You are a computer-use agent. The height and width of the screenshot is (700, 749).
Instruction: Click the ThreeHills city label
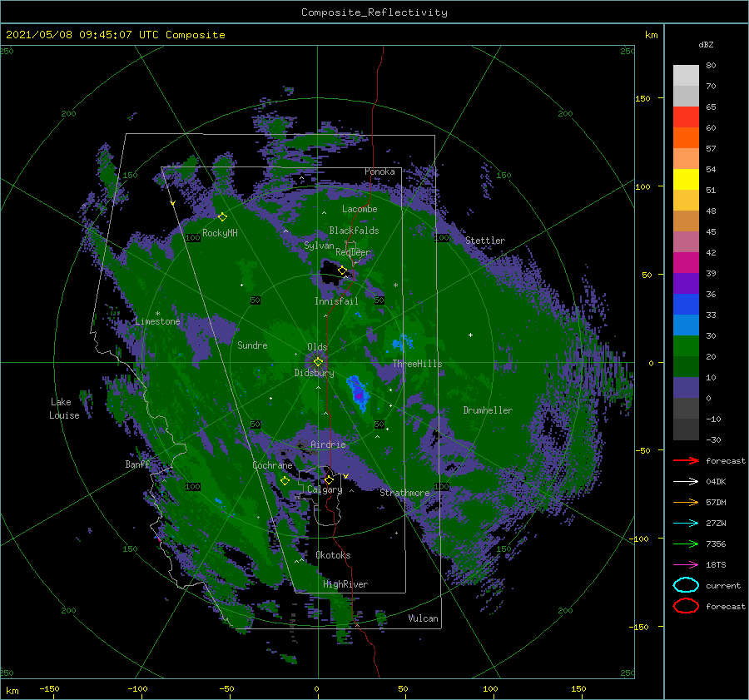pos(417,364)
